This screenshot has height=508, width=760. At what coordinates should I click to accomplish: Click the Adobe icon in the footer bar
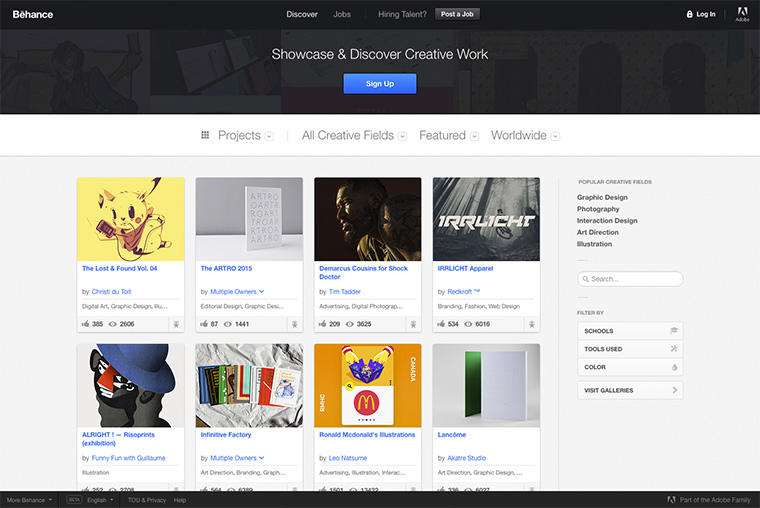[x=671, y=499]
